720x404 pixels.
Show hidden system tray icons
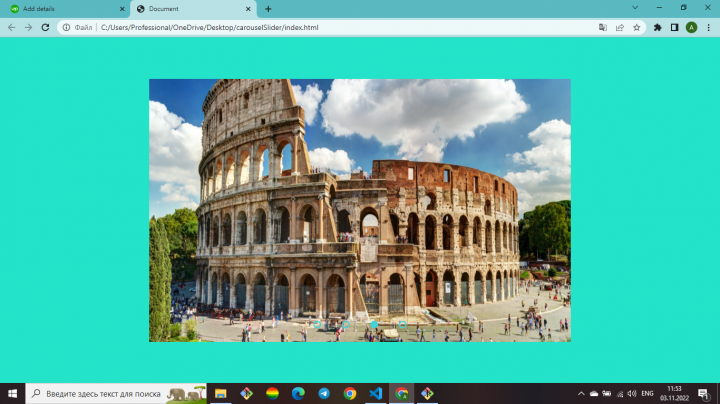[581, 393]
